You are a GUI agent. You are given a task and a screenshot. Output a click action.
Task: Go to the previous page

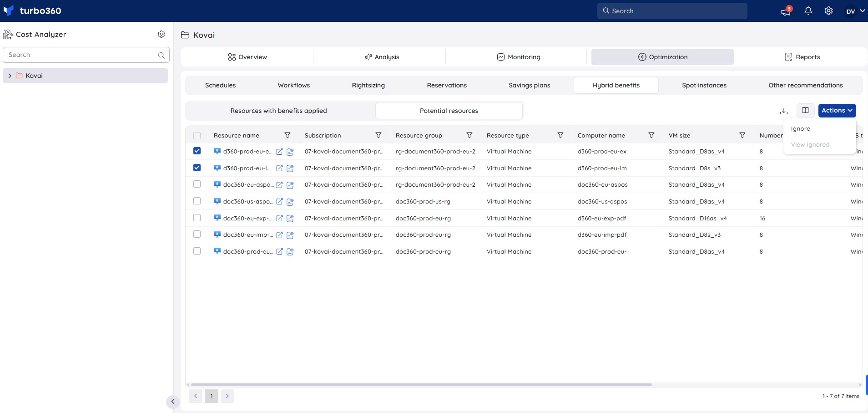click(196, 396)
